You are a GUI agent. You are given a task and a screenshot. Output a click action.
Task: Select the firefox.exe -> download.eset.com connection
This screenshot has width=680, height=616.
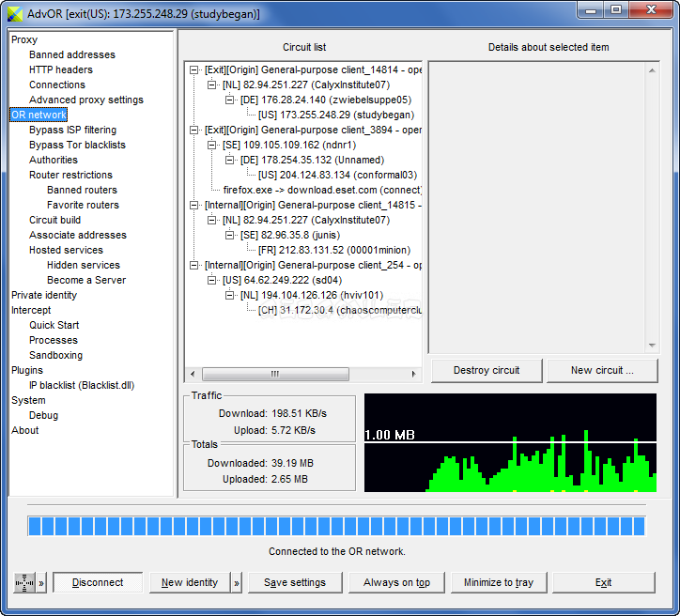(322, 190)
